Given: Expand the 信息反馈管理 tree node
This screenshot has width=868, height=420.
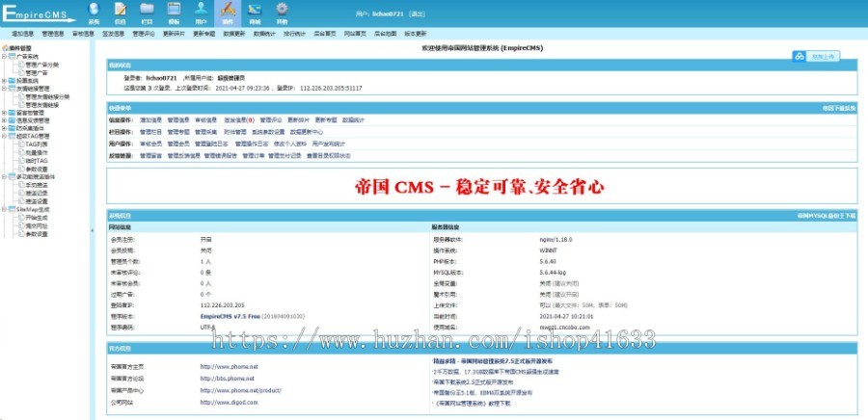Looking at the screenshot, I should coord(5,120).
